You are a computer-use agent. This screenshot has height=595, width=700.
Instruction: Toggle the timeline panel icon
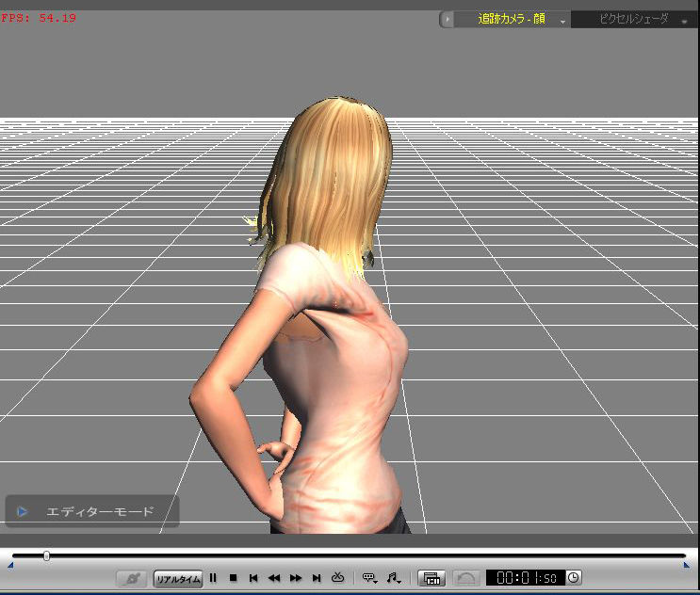point(431,578)
